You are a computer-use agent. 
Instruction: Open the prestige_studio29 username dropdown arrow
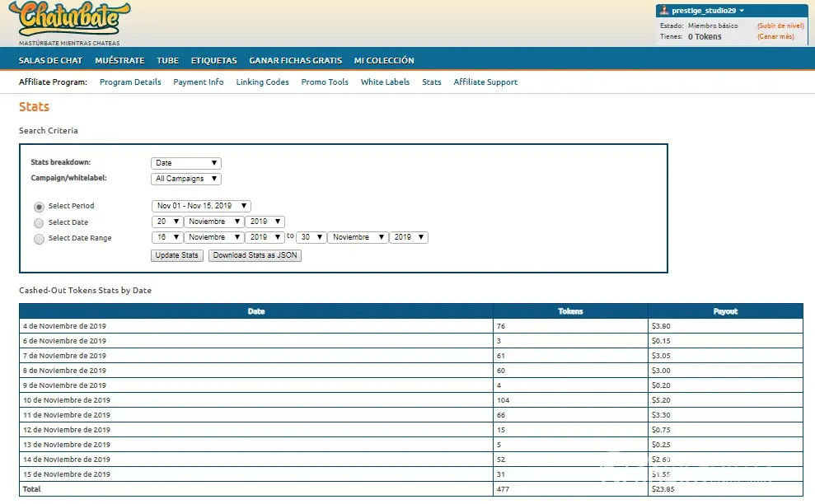pyautogui.click(x=742, y=11)
